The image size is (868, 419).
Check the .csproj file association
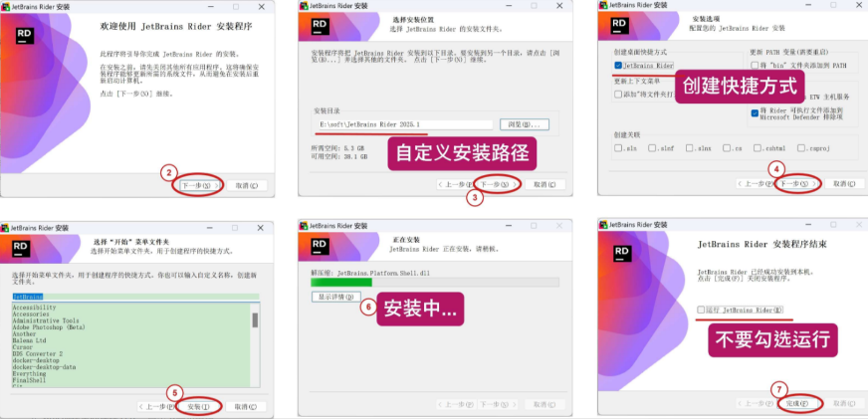(x=801, y=148)
